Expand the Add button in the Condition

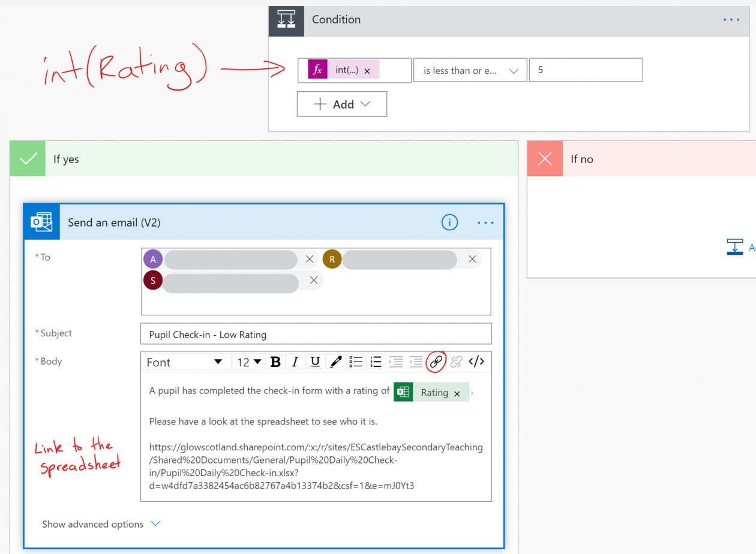pos(342,104)
